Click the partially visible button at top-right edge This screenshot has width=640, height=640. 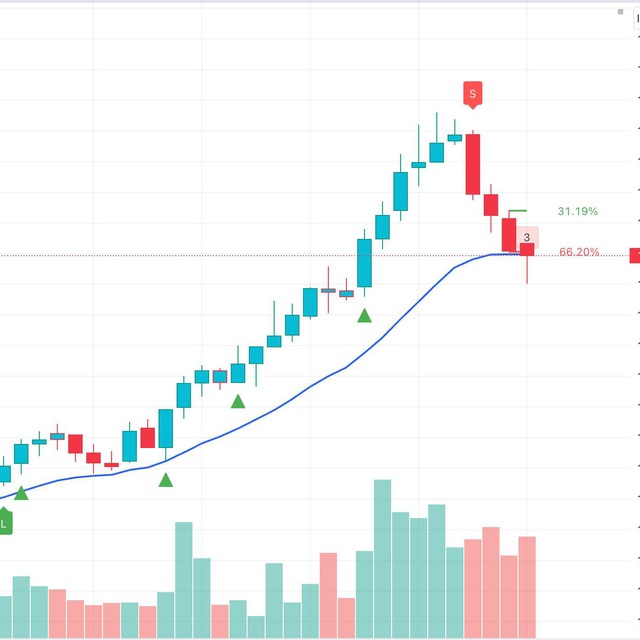click(x=637, y=18)
